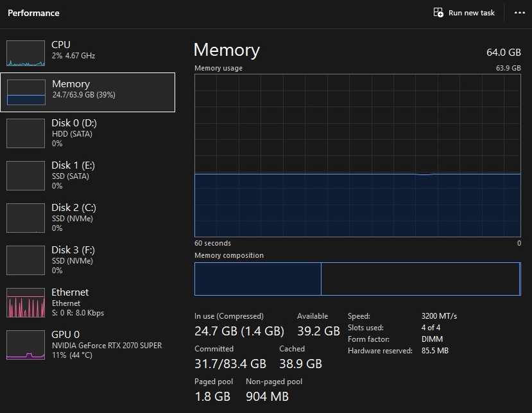Click the Available label

pos(313,316)
